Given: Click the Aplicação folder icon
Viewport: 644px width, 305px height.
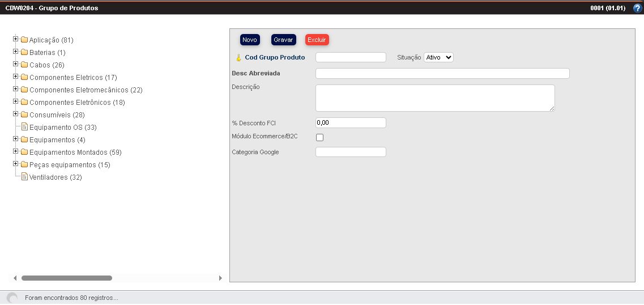Looking at the screenshot, I should [24, 40].
